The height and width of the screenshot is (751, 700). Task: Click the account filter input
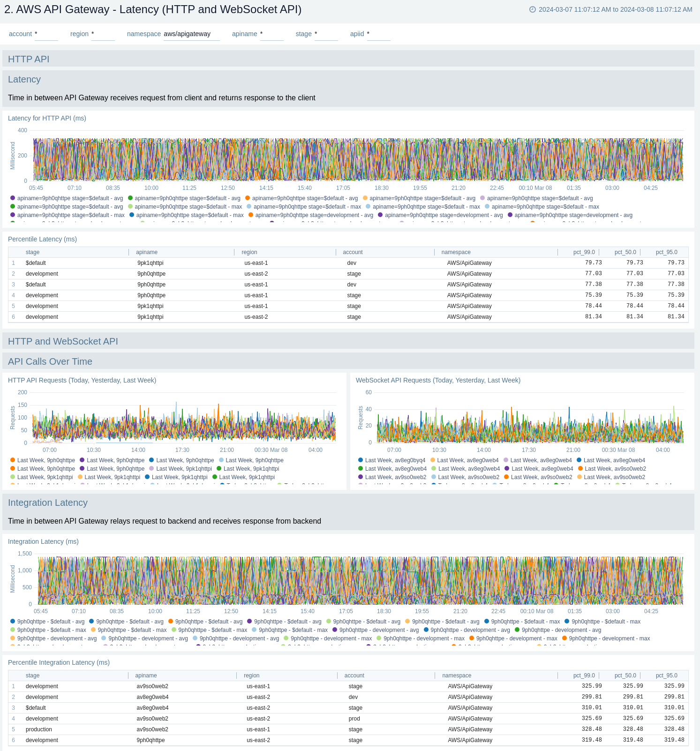[46, 34]
